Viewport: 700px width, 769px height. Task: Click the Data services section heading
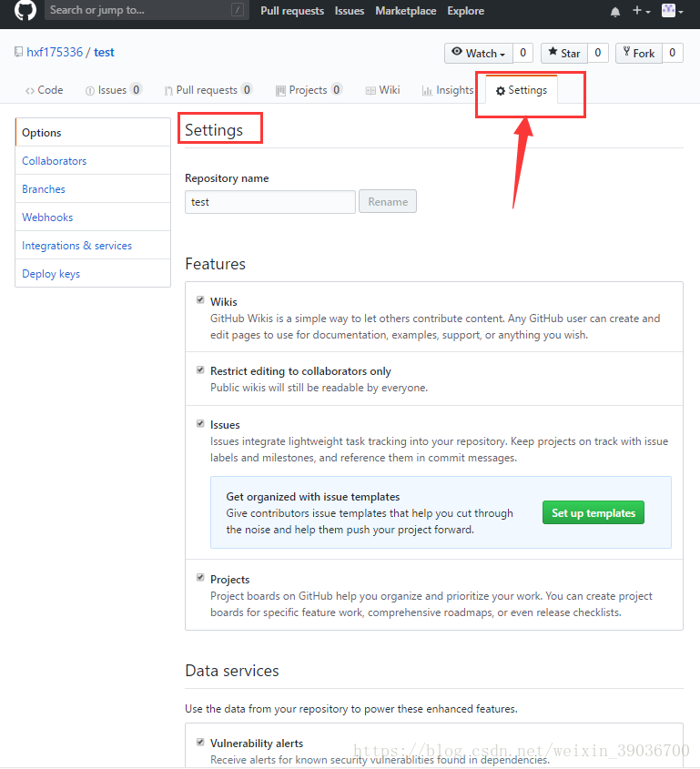[x=232, y=671]
